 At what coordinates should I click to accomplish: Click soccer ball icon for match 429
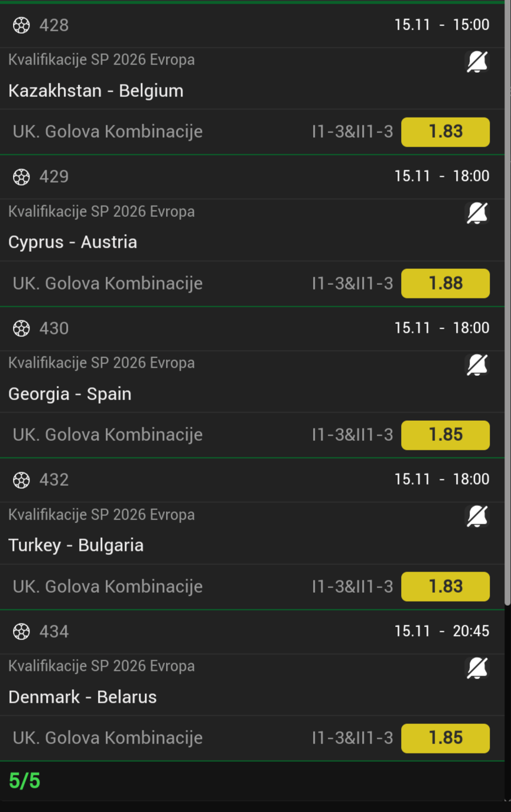point(21,177)
